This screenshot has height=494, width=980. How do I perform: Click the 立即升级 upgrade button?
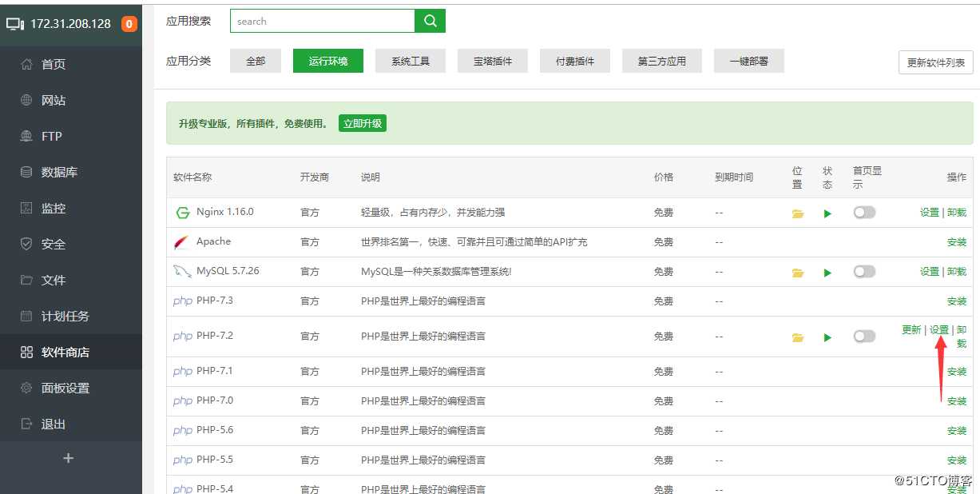coord(363,123)
